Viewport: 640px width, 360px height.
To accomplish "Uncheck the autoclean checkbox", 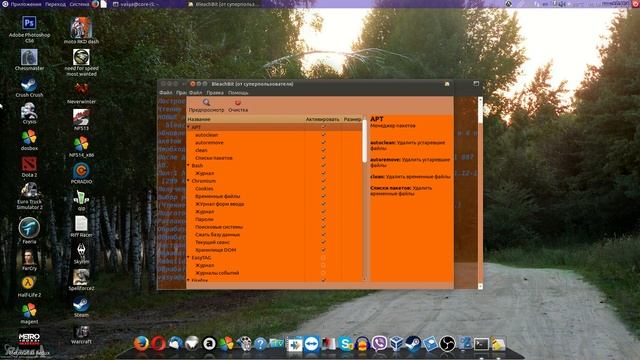I will click(323, 135).
